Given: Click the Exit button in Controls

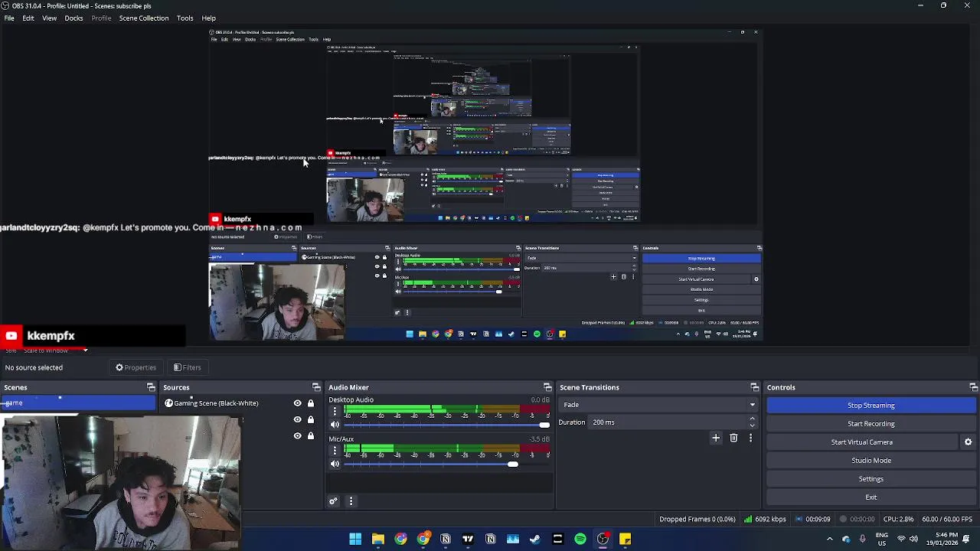Looking at the screenshot, I should coord(871,497).
